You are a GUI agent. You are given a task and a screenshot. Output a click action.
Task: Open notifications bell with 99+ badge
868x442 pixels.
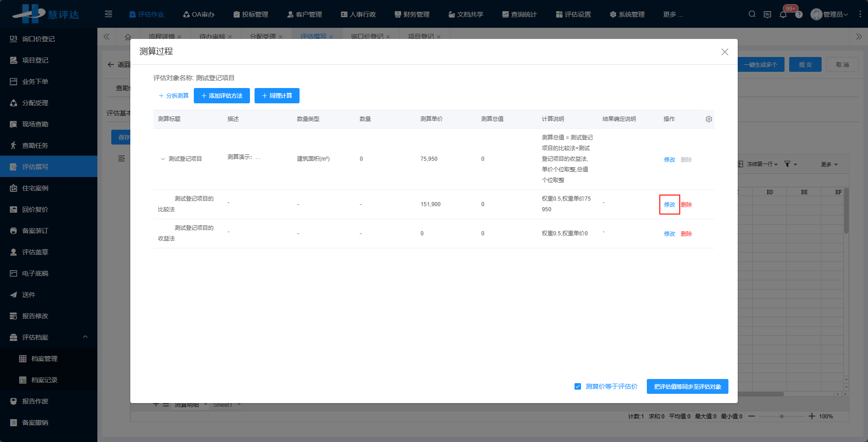(783, 14)
